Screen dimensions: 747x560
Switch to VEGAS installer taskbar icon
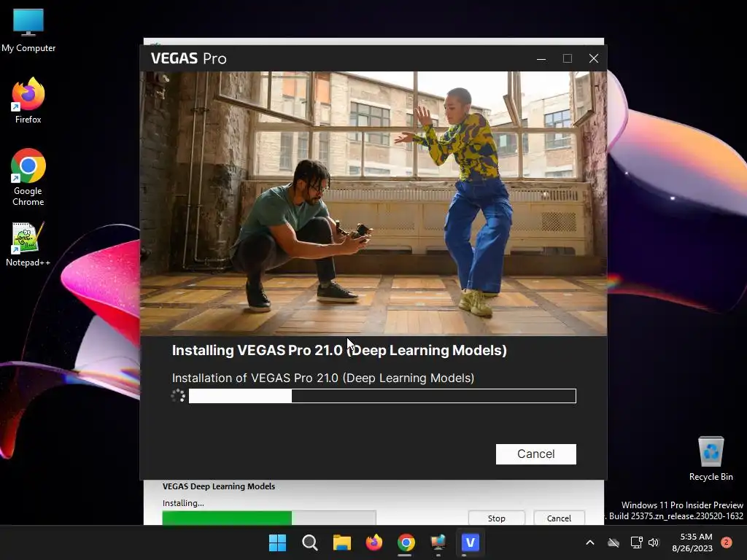471,542
